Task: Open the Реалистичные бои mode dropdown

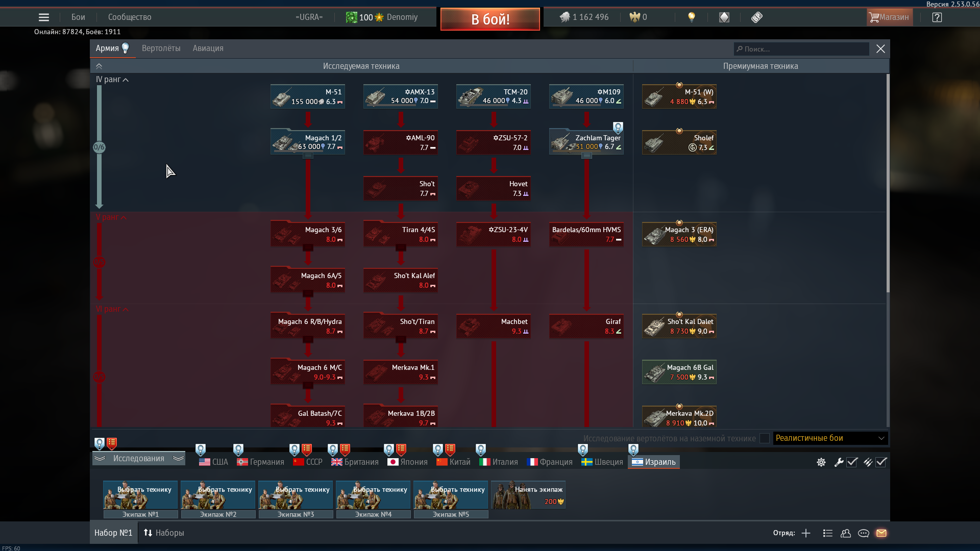Action: pyautogui.click(x=830, y=438)
